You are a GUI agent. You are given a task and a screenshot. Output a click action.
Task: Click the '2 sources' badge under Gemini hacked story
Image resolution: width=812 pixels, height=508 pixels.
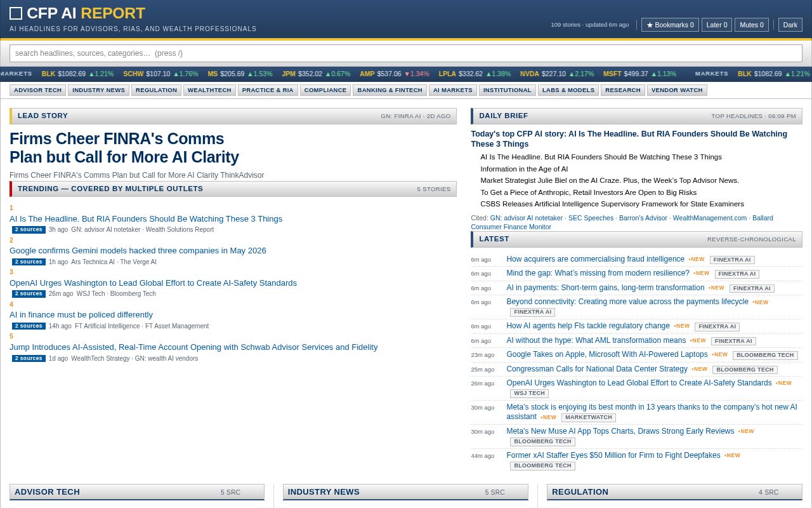pyautogui.click(x=29, y=262)
